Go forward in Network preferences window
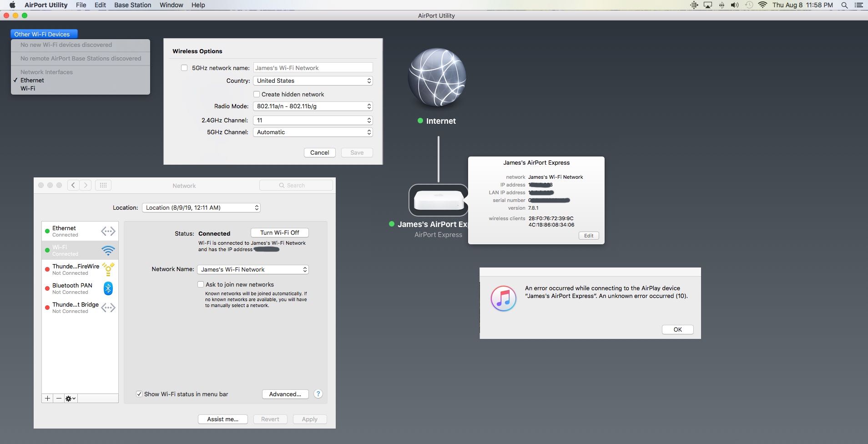Image resolution: width=868 pixels, height=444 pixels. [x=86, y=185]
